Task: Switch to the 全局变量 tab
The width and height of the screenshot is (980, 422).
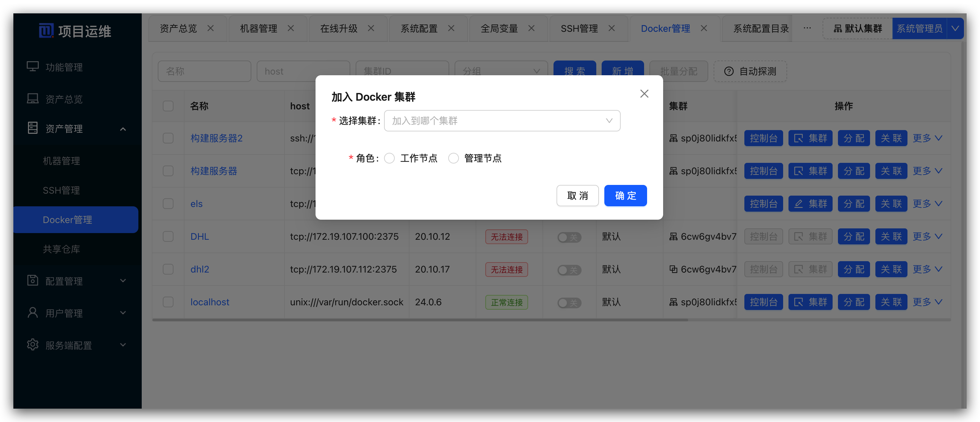Action: pos(499,28)
